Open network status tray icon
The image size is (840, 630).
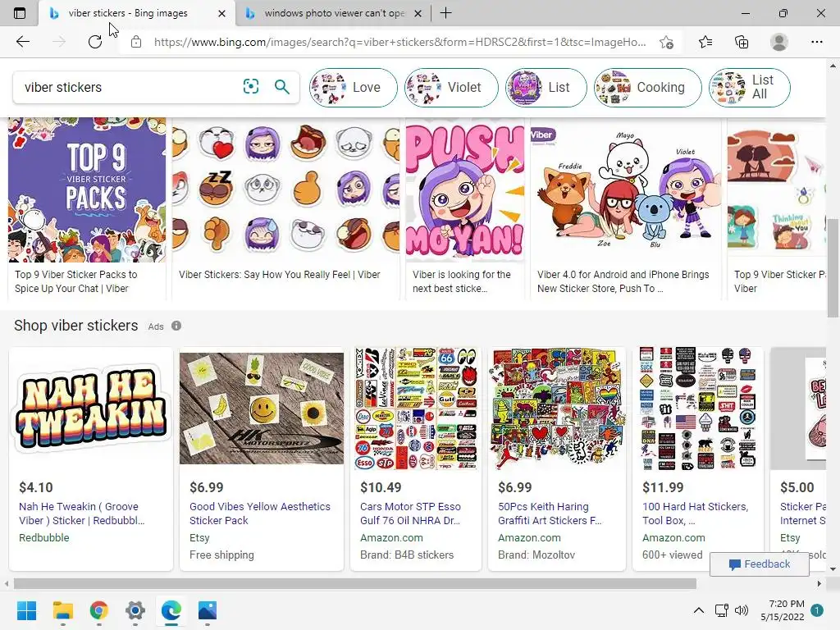pyautogui.click(x=721, y=610)
